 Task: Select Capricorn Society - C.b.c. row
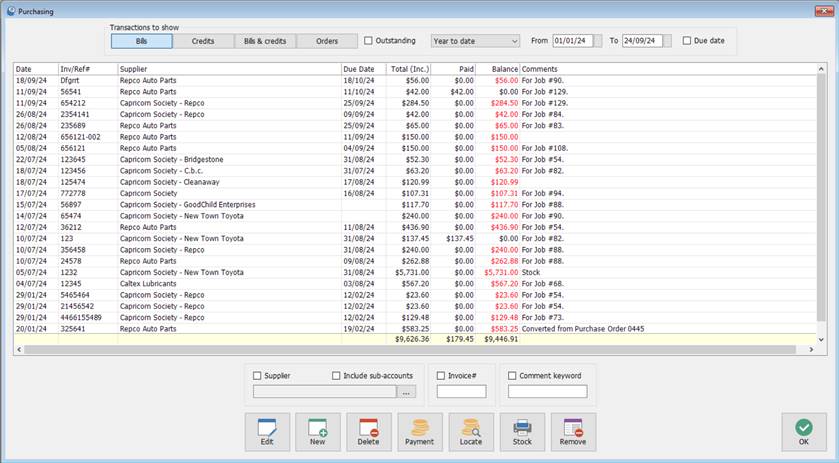click(x=416, y=171)
